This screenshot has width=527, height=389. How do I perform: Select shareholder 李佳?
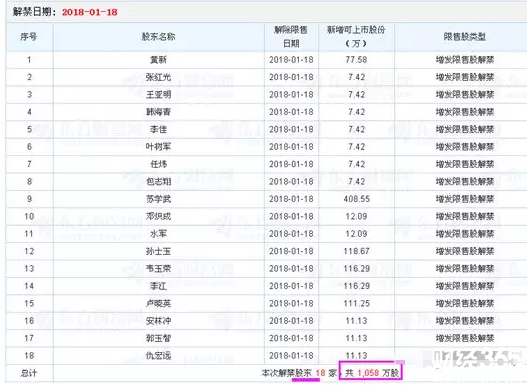point(158,129)
